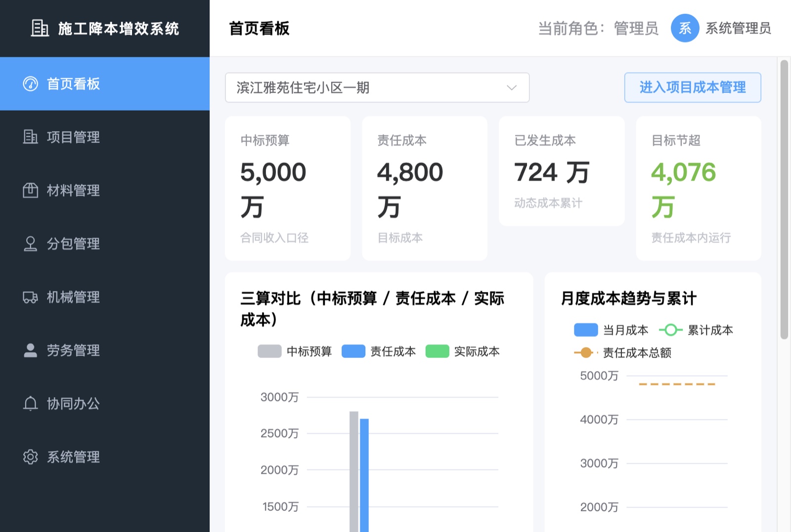The width and height of the screenshot is (791, 532).
Task: Expand the project selector chevron arrow
Action: tap(512, 88)
